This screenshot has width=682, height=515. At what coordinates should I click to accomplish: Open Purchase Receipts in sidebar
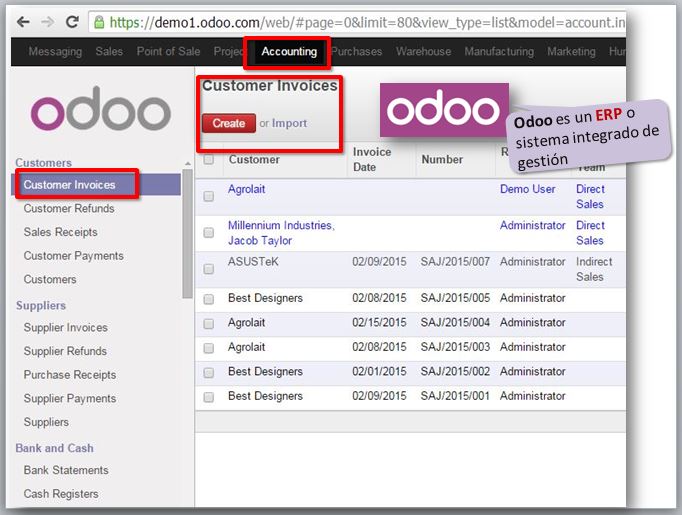(x=70, y=375)
